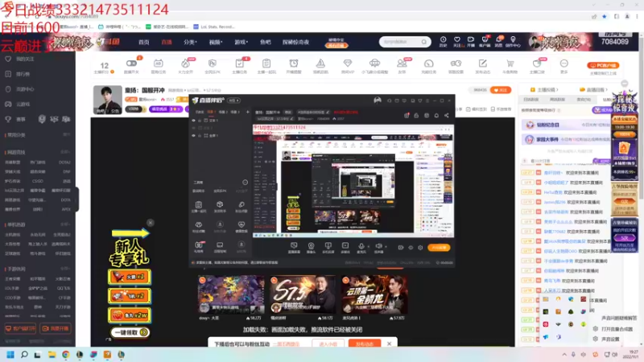Click 客户端打开 button in left sidebar

[x=20, y=328]
